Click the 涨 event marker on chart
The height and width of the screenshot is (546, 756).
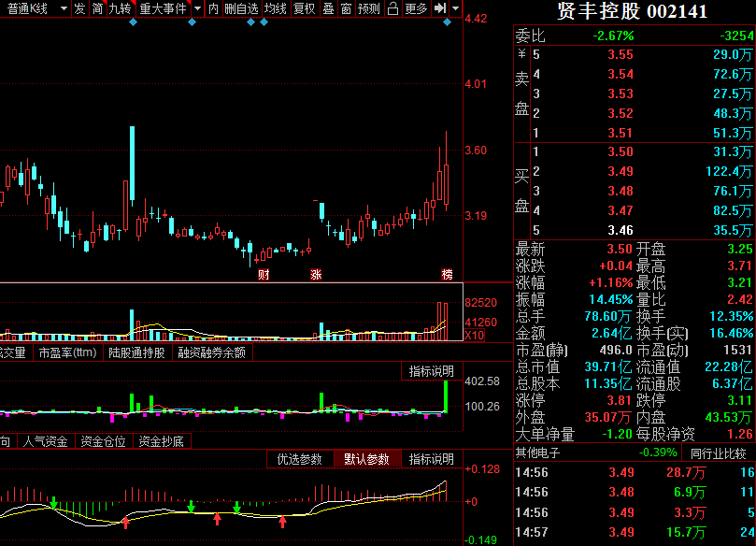pyautogui.click(x=316, y=275)
